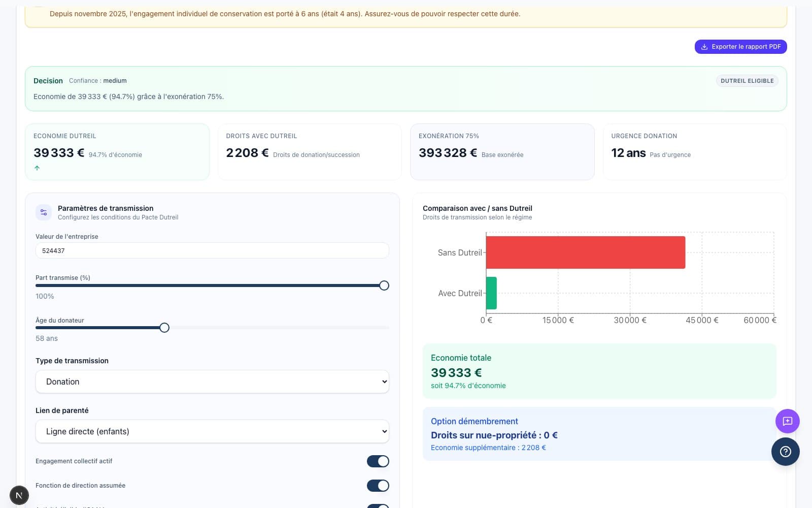Click the Exporter le rapport PDF button
The width and height of the screenshot is (812, 508).
coord(740,47)
